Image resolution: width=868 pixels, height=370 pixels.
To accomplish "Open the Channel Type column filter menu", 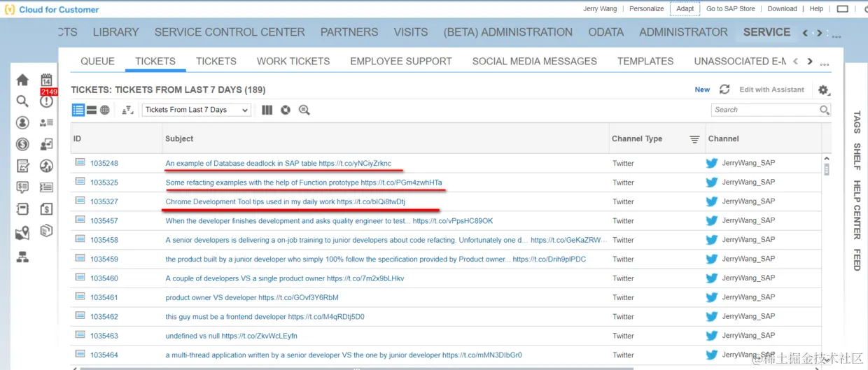I will coord(694,139).
